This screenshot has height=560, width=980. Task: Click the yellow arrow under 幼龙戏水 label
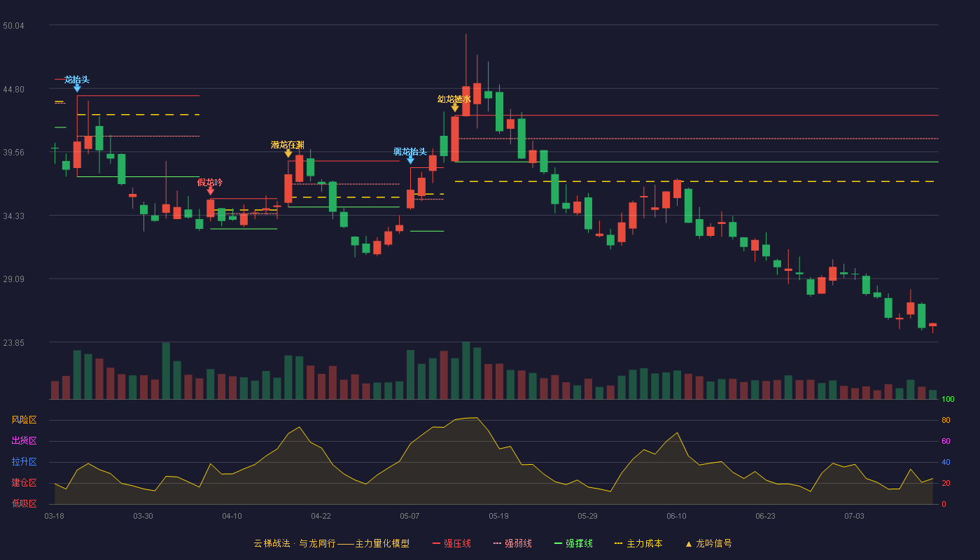click(x=455, y=108)
